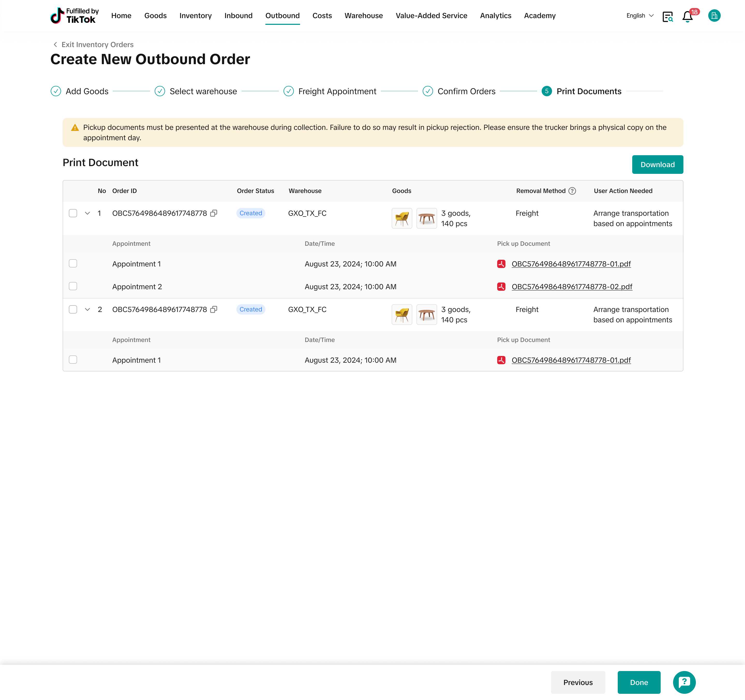This screenshot has height=700, width=745.
Task: Click the document search icon in header
Action: [x=667, y=17]
